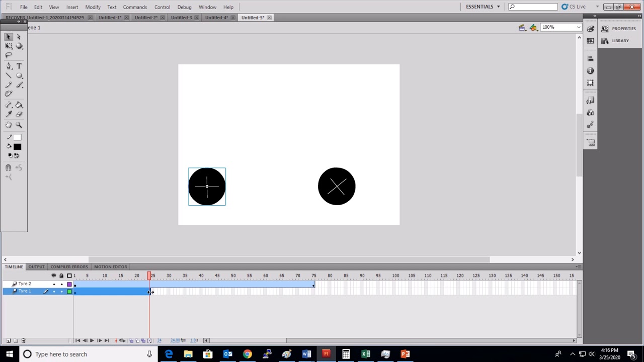Select the Text tool
The image size is (644, 362).
tap(19, 66)
